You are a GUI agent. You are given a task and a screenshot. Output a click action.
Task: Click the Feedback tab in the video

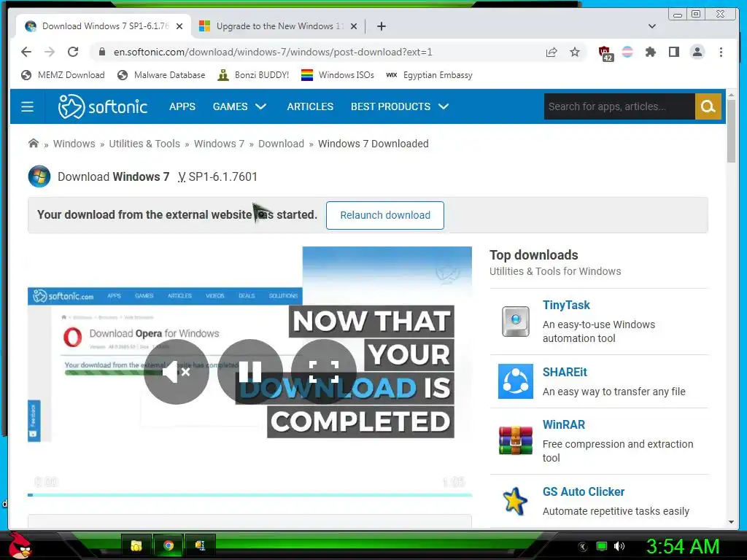click(34, 421)
